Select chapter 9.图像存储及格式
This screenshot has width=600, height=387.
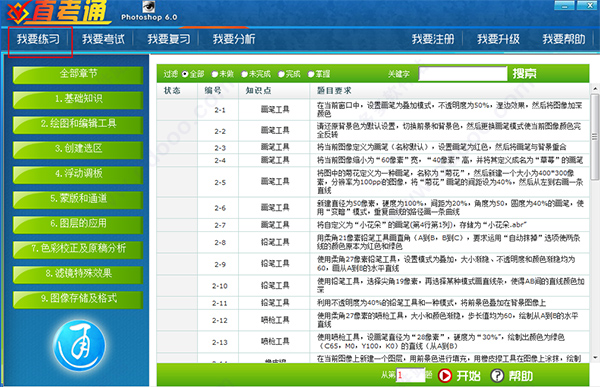click(x=78, y=299)
